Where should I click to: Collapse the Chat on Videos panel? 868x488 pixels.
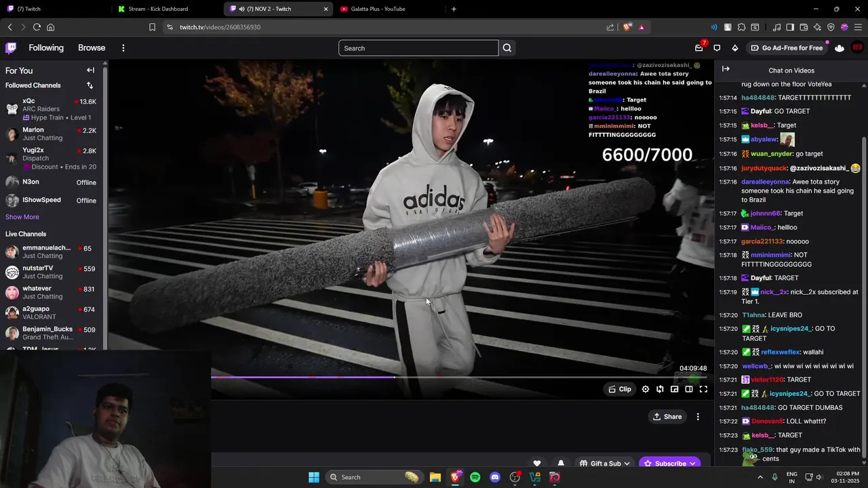pos(726,69)
